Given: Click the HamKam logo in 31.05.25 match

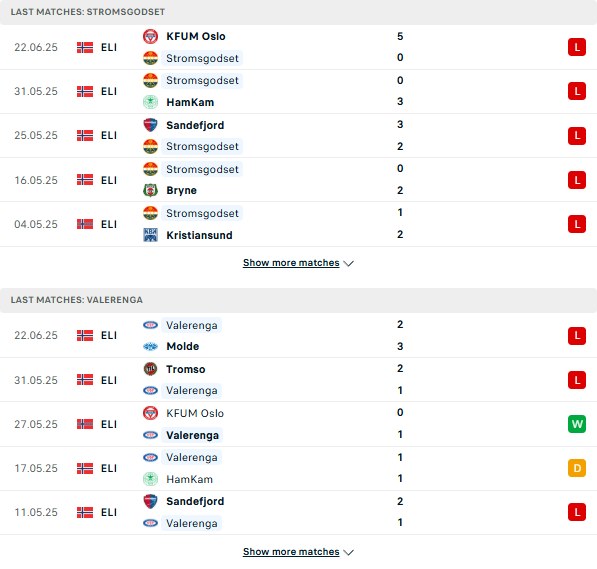Looking at the screenshot, I should [x=150, y=102].
